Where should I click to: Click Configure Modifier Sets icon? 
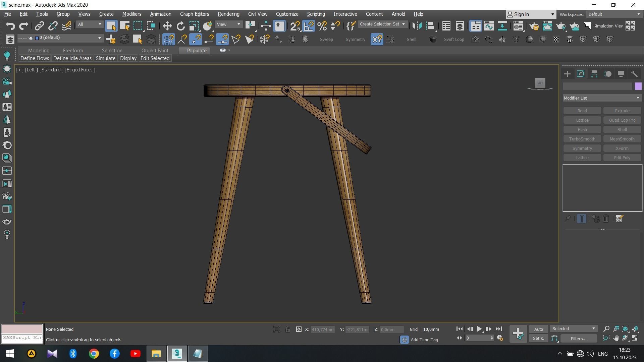[620, 219]
